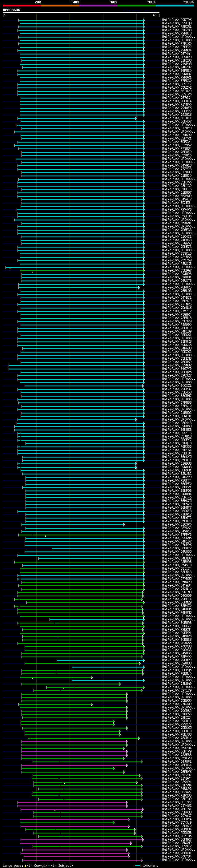The width and height of the screenshot is (197, 868).
Task: Open hit UniRef100_A9RTP6
Action: click(176, 20)
